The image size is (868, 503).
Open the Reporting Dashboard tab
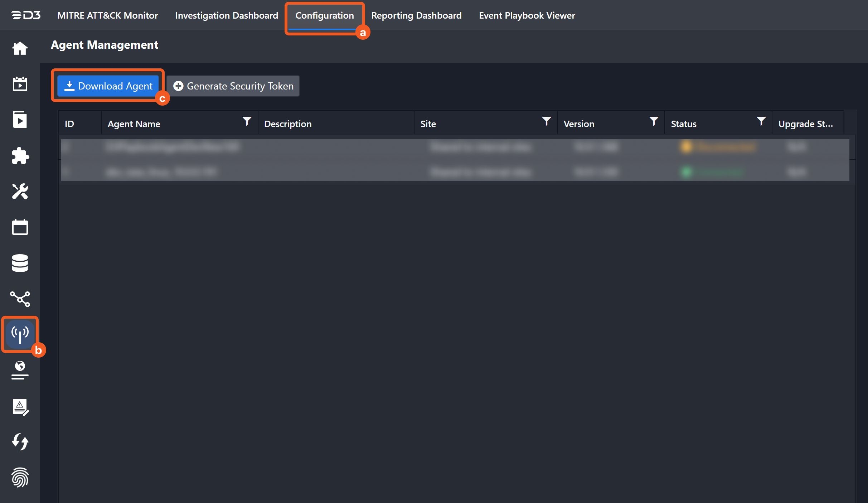[416, 16]
